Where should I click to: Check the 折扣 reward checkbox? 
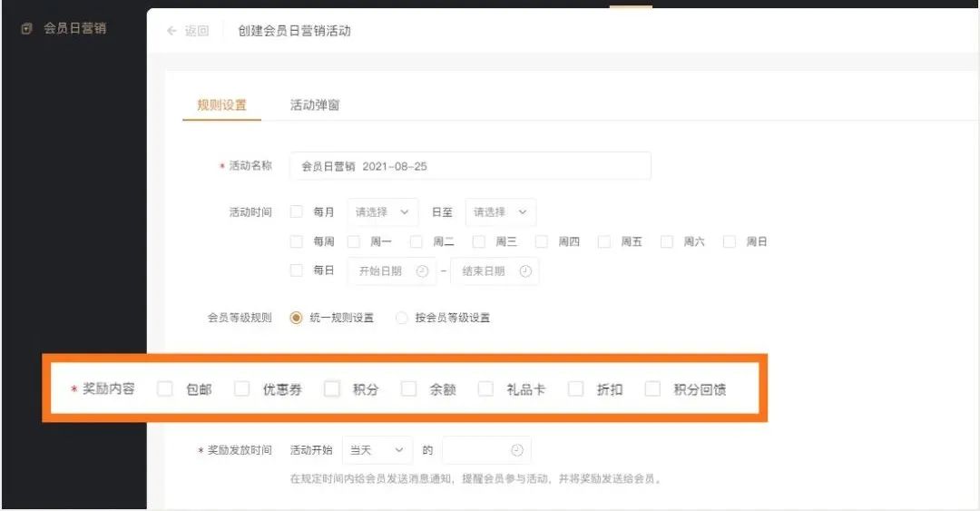click(575, 389)
